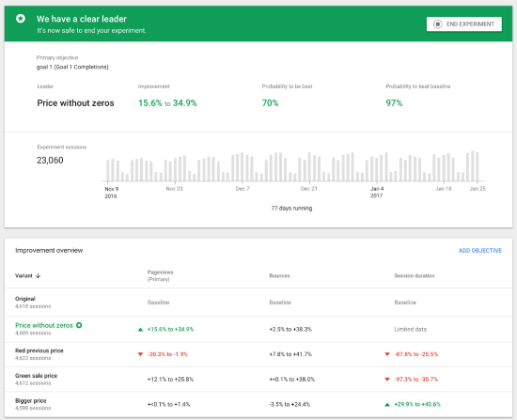Viewport: 517px width, 420px height.
Task: Click the Improvement overview section title
Action: [x=49, y=251]
